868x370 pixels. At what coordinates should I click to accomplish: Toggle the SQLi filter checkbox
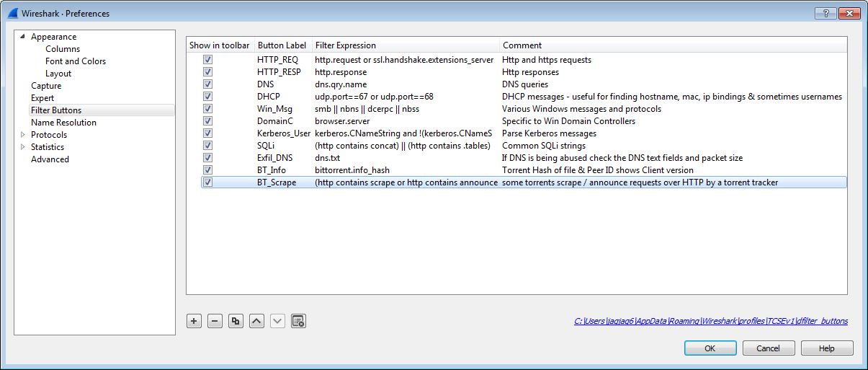[x=207, y=146]
